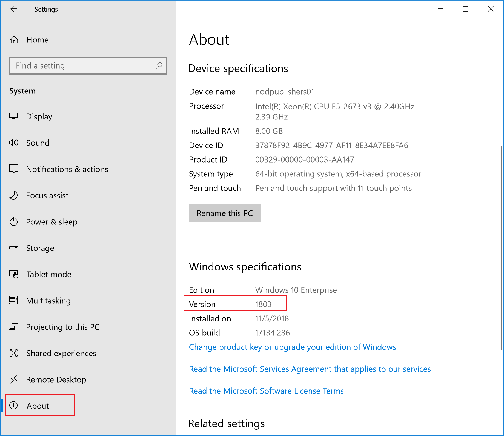Select About label in sidebar
Screen dimensions: 504x436
38,406
